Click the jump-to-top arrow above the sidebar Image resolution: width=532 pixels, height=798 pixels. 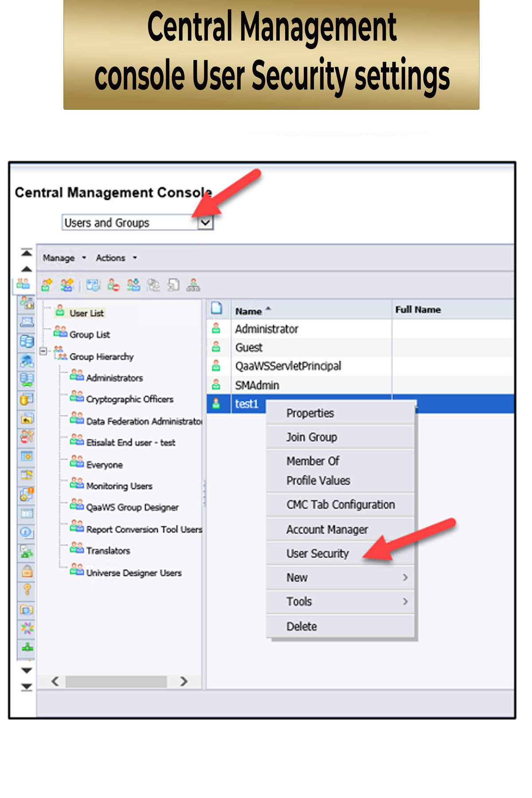[27, 252]
